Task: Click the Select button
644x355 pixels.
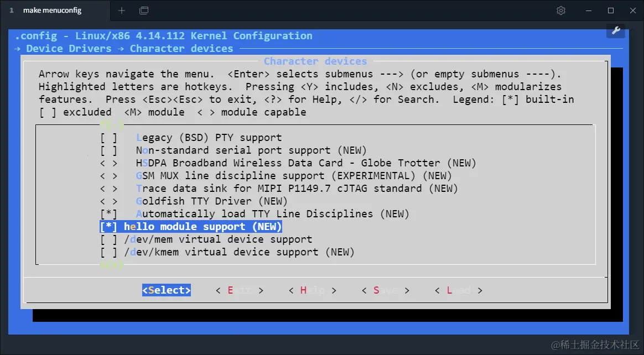Action: 167,290
